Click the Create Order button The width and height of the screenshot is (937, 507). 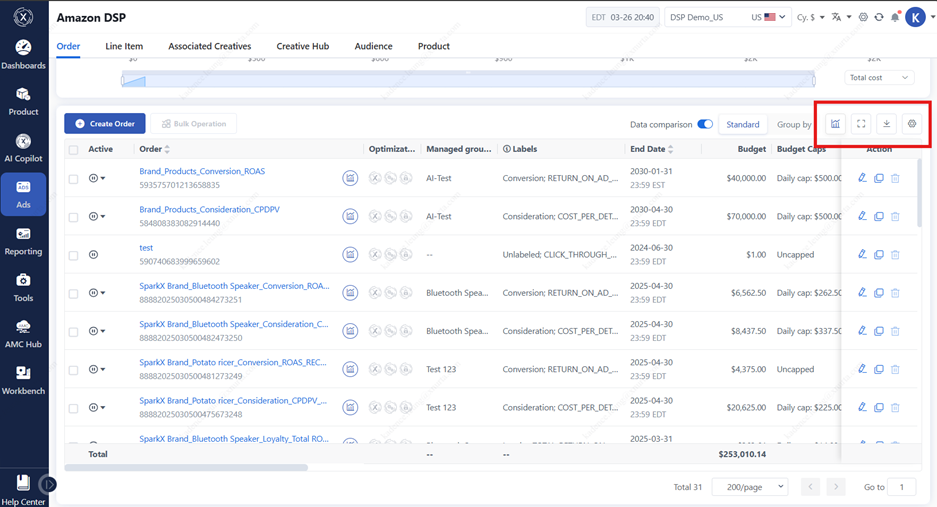coord(105,123)
